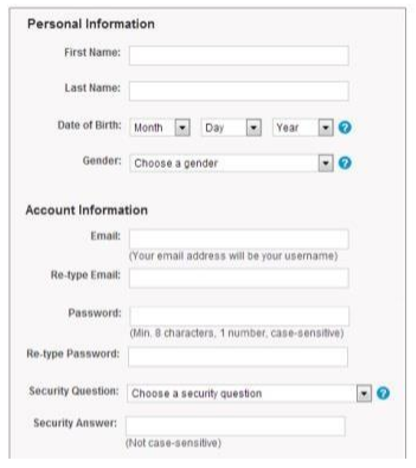The width and height of the screenshot is (416, 468).
Task: Open the Choose a gender dropdown
Action: coord(232,163)
